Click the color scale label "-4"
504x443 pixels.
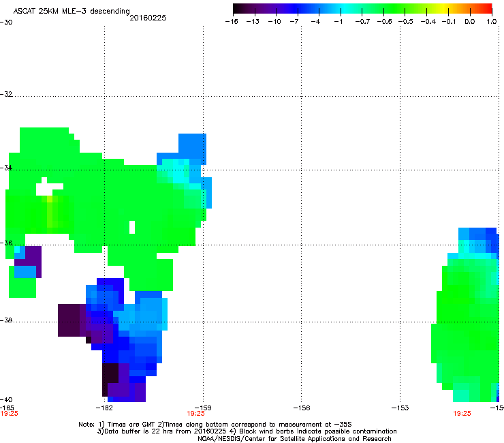315,22
